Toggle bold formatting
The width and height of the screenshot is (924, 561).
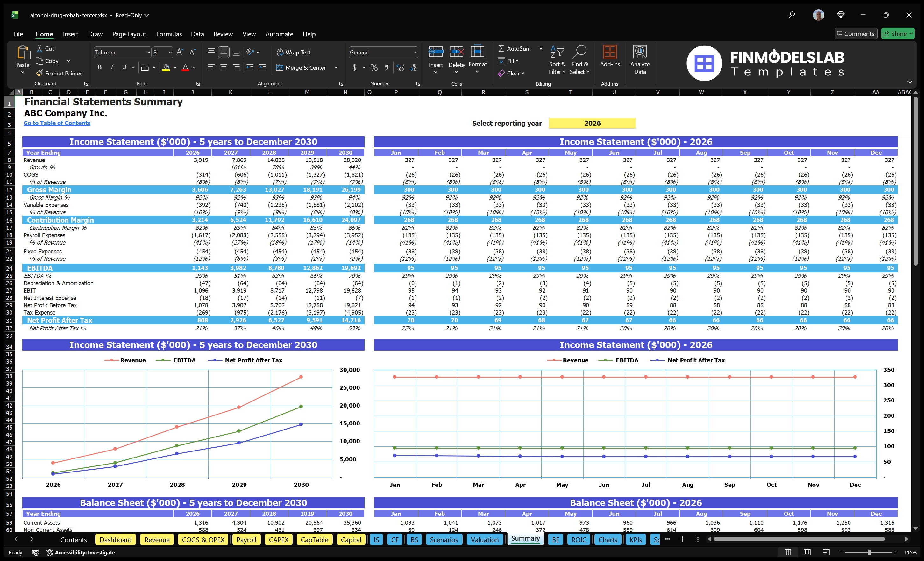99,67
